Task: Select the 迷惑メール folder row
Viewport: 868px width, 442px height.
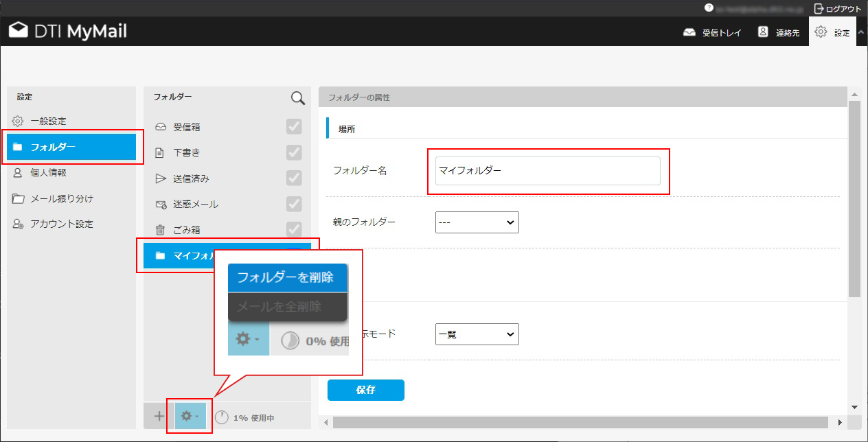Action: click(227, 204)
